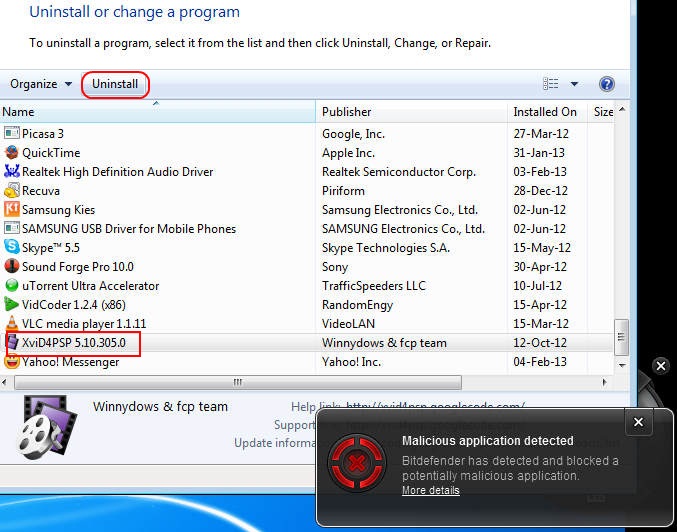Click install date 04-Feb-13
Viewport: 677px width, 532px height.
pos(540,361)
